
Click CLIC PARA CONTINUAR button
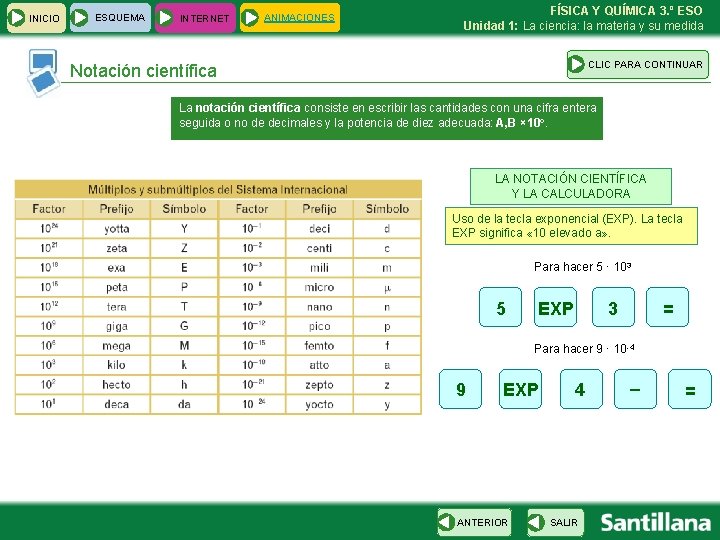point(638,64)
